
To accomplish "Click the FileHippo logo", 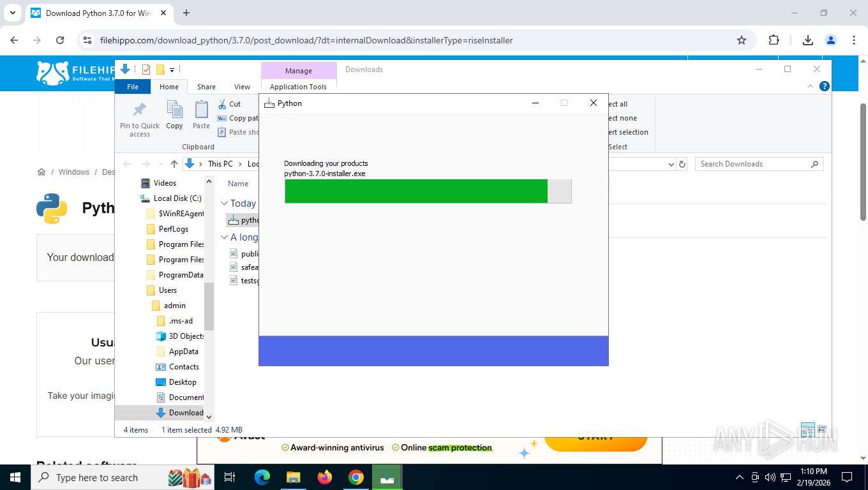I will [x=75, y=73].
